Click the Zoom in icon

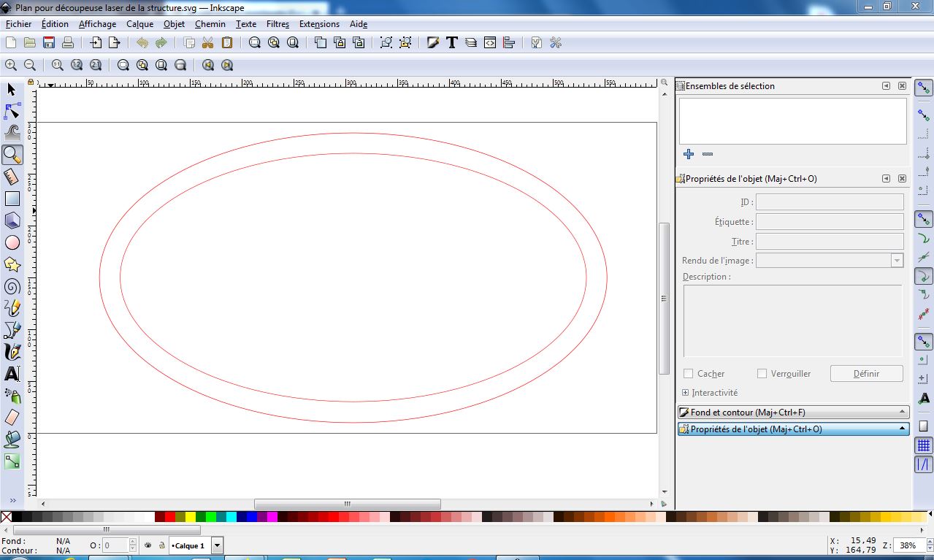click(11, 65)
